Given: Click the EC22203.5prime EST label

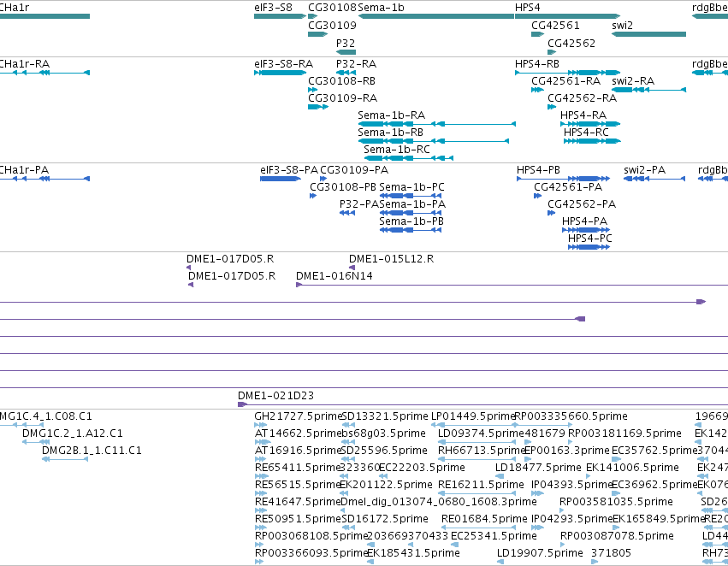Looking at the screenshot, I should pos(422,468).
